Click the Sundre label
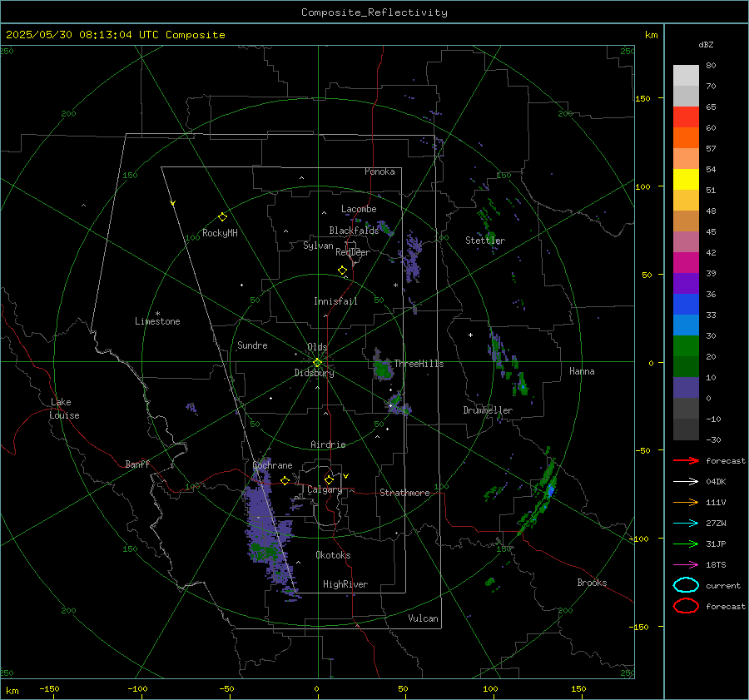 pos(252,345)
